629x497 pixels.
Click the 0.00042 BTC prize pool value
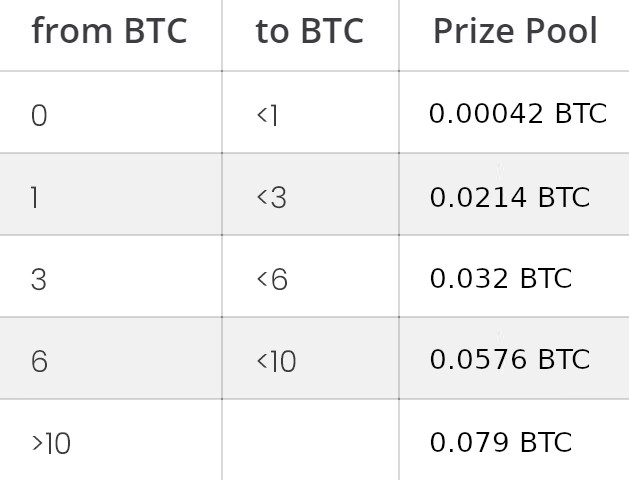tap(518, 114)
